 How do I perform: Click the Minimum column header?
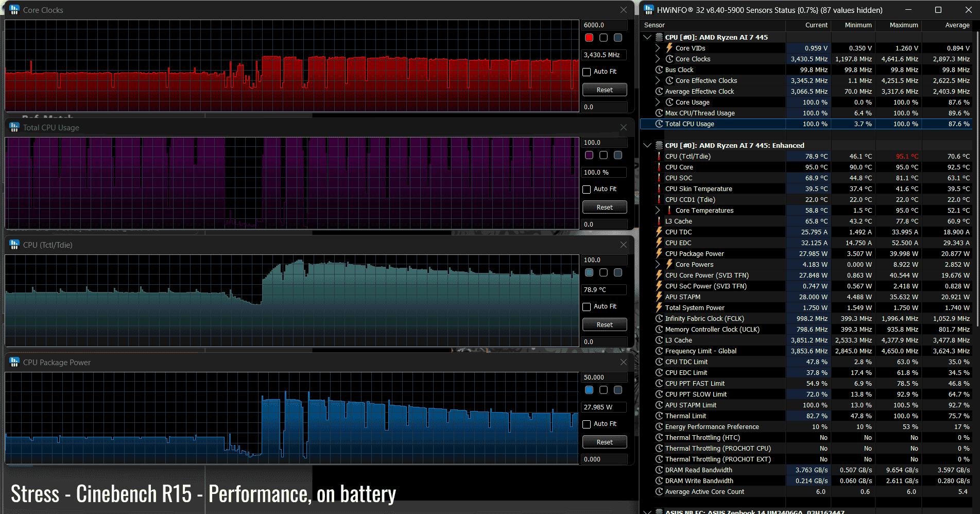[x=852, y=25]
